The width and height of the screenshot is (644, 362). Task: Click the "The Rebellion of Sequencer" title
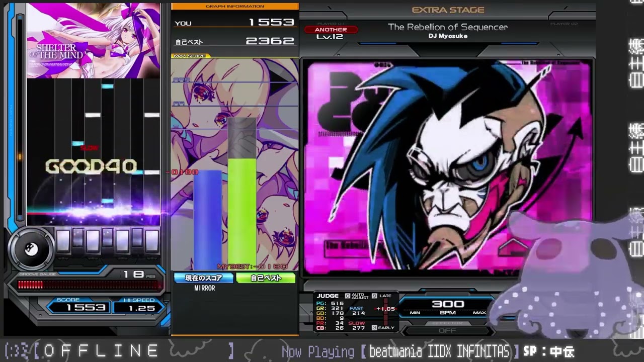(448, 27)
